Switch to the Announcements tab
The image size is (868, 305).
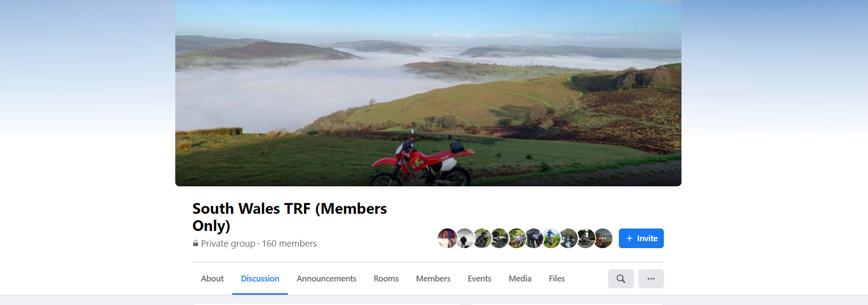click(x=327, y=279)
